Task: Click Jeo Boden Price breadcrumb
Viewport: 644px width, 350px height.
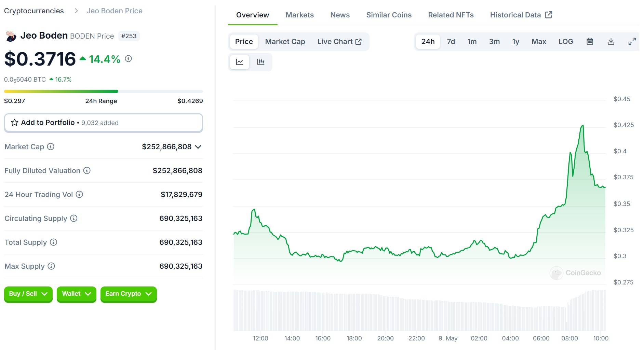Action: click(115, 11)
